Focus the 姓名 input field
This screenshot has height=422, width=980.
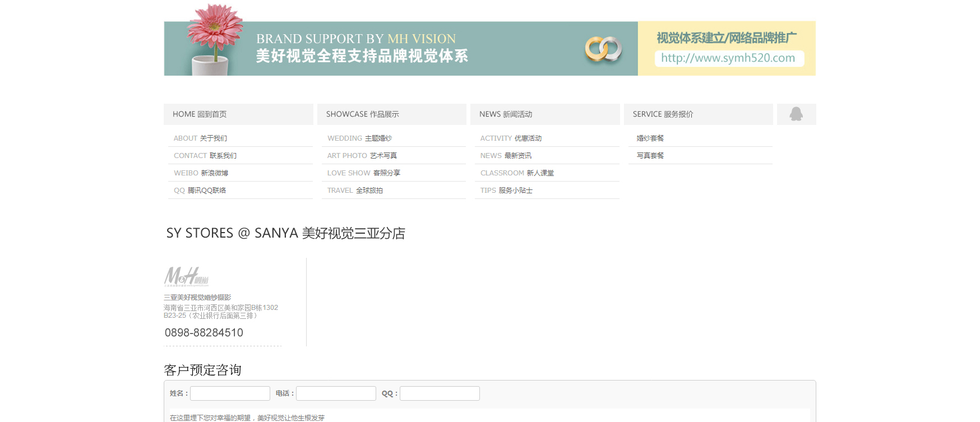coord(230,393)
